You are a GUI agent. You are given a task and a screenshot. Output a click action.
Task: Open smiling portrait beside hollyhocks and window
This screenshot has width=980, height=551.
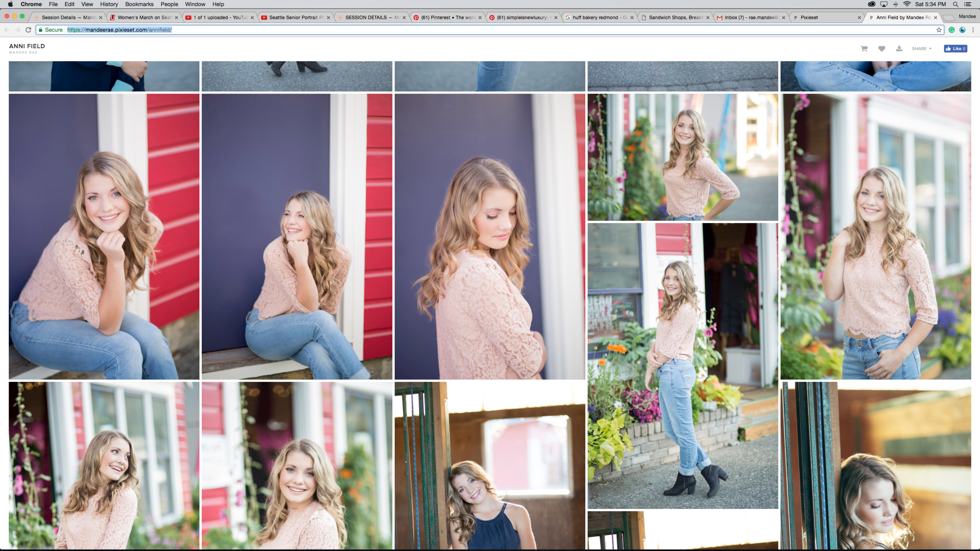[x=875, y=236]
